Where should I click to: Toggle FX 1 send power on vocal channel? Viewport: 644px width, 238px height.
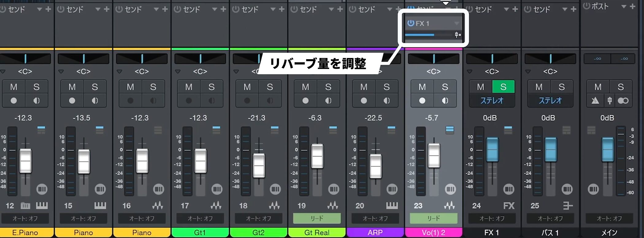coord(411,23)
